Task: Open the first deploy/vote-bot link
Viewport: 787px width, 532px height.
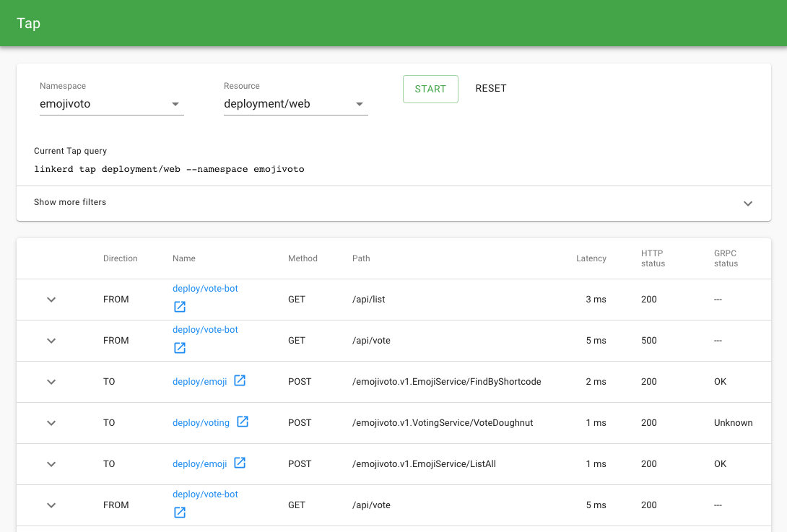Action: tap(205, 289)
